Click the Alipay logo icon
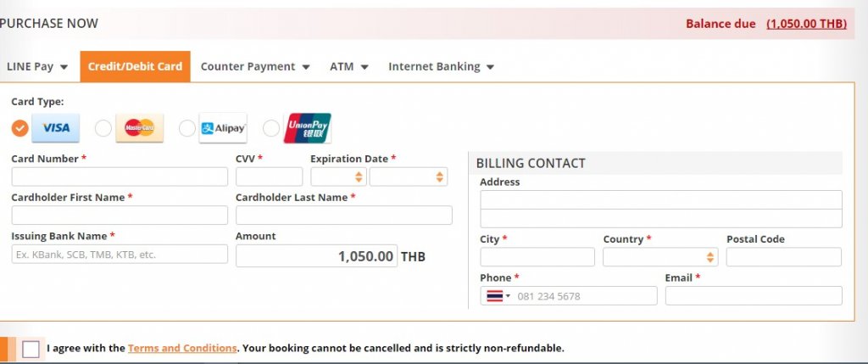868x364 pixels. click(223, 128)
